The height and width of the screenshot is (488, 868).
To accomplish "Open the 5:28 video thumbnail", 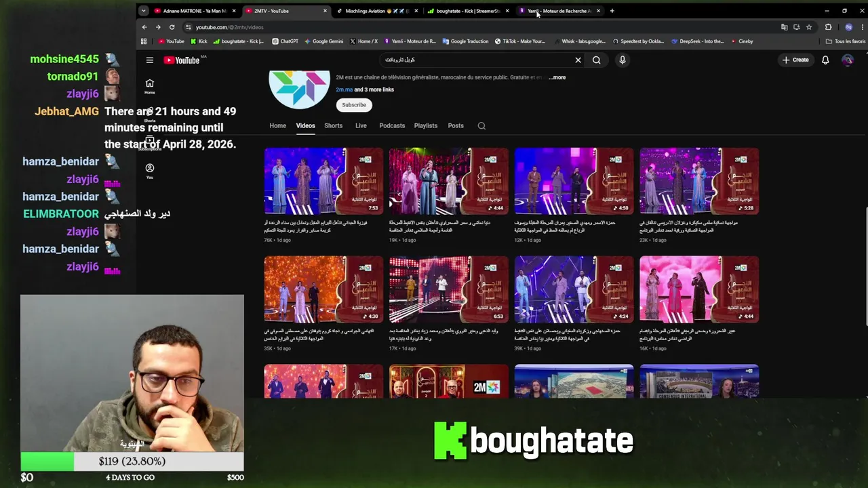I will [x=699, y=181].
